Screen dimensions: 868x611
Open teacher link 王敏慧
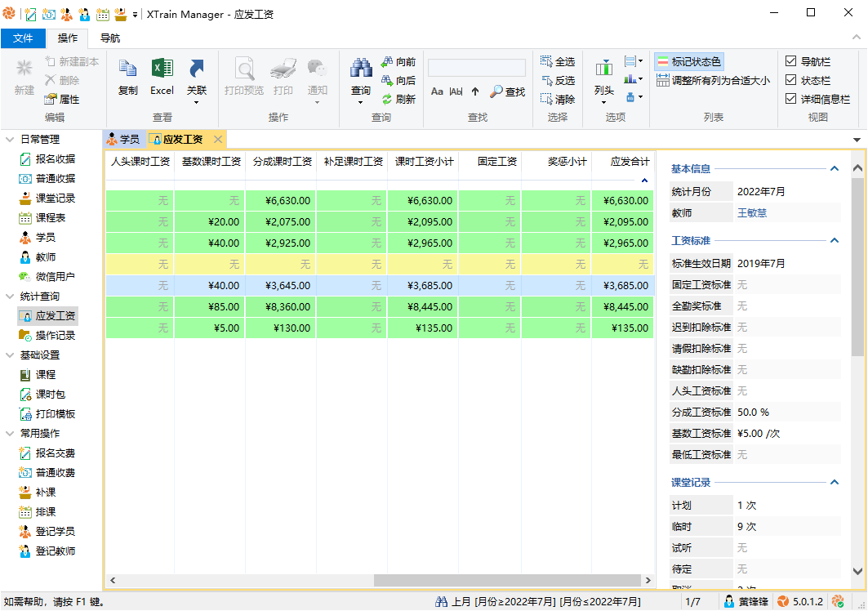click(752, 212)
